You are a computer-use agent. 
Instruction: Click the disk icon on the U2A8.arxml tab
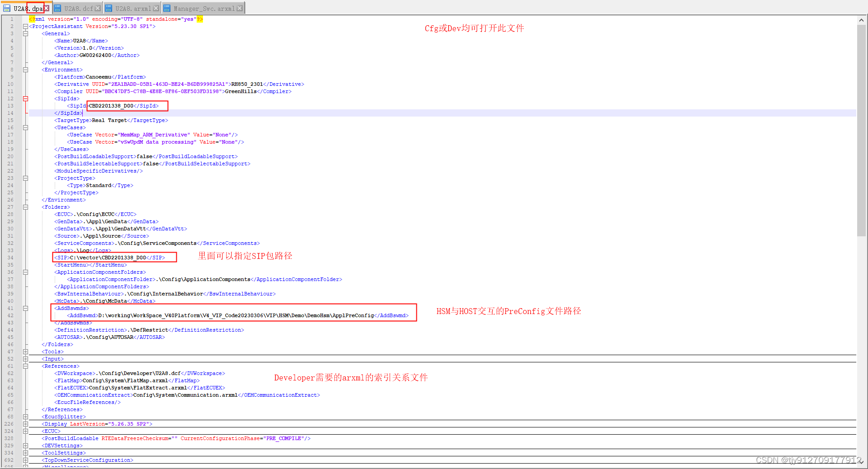pyautogui.click(x=108, y=8)
